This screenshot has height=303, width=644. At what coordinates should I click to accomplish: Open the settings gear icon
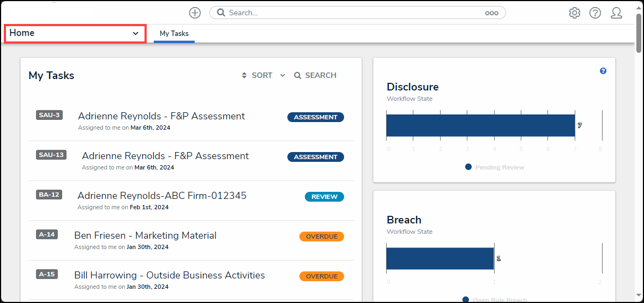click(574, 13)
